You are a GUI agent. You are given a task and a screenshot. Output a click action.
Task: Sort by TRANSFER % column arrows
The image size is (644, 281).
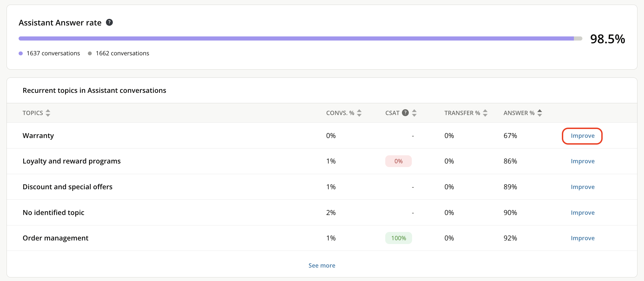(485, 113)
